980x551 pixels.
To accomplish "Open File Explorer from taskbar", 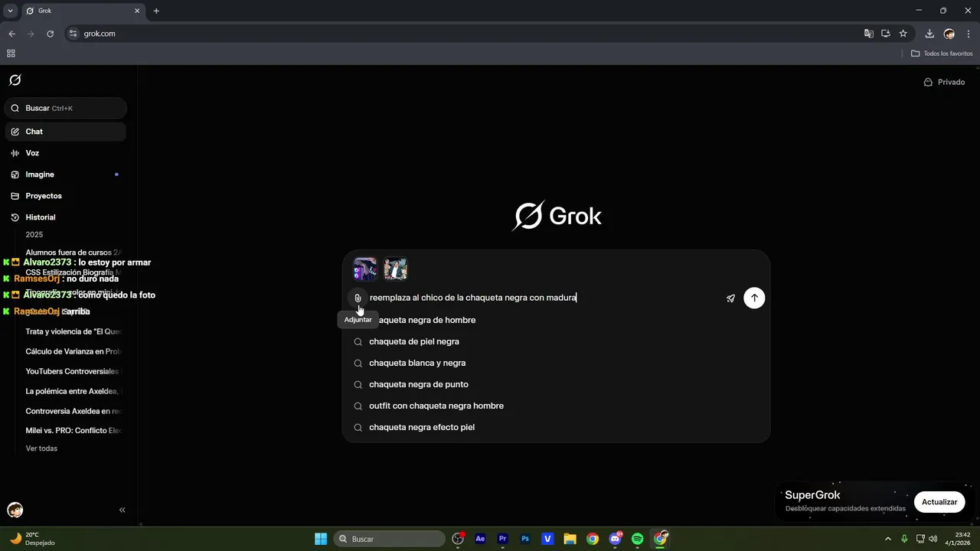I will click(570, 539).
